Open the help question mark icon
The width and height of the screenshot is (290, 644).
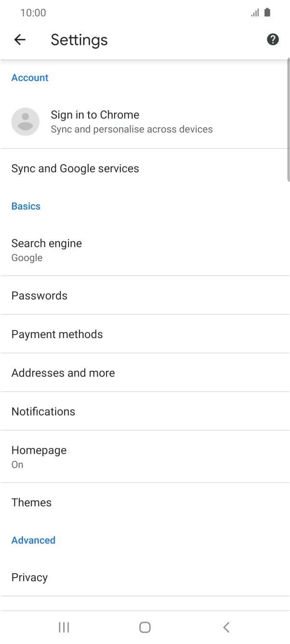pos(273,39)
